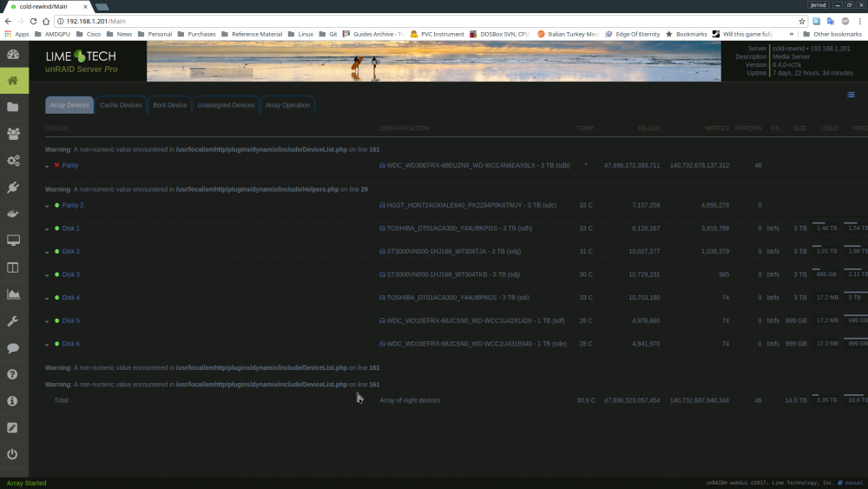
Task: Click the browser home icon
Action: pos(46,21)
